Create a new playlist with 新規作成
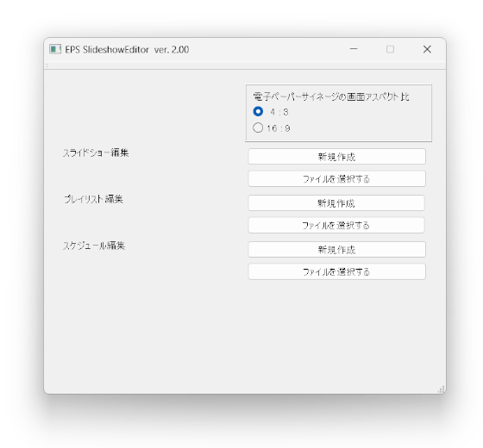This screenshot has height=448, width=483. pos(336,203)
